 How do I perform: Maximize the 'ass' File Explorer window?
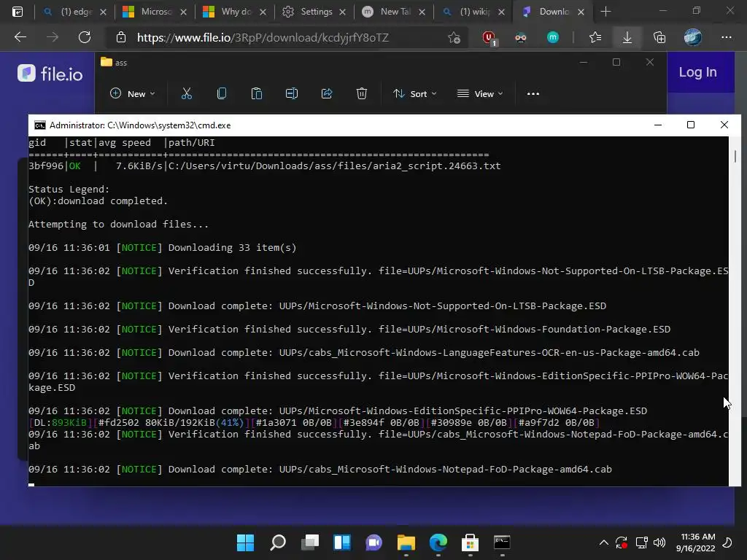[x=616, y=63]
